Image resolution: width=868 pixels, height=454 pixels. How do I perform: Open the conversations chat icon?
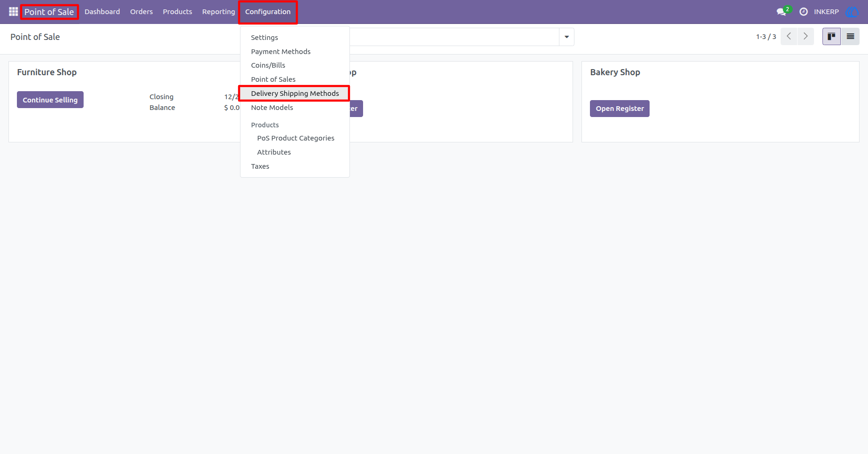point(782,12)
